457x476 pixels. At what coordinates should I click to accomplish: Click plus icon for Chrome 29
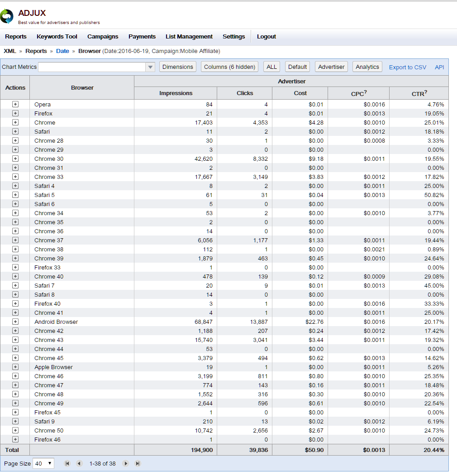coord(15,149)
